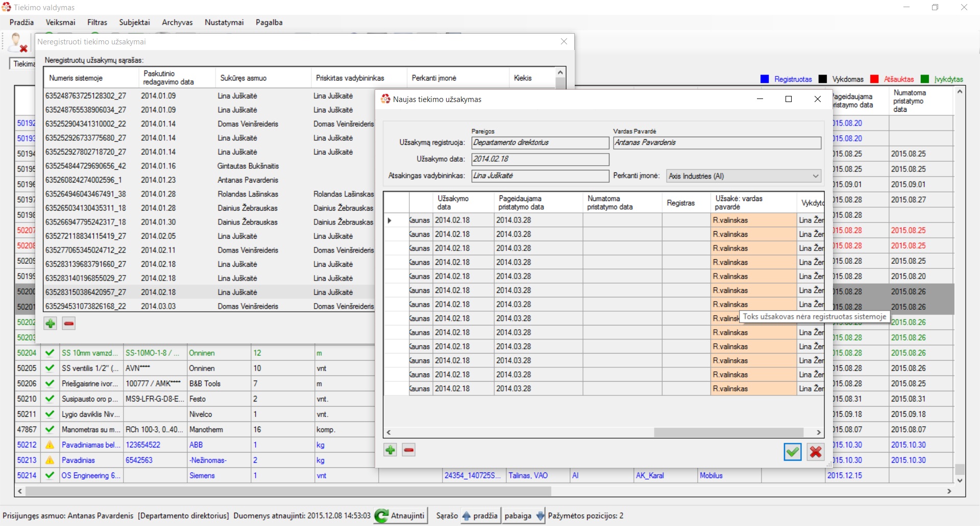
Task: Click the Tiekimo valdymas app icon in the title bar
Action: coord(7,7)
